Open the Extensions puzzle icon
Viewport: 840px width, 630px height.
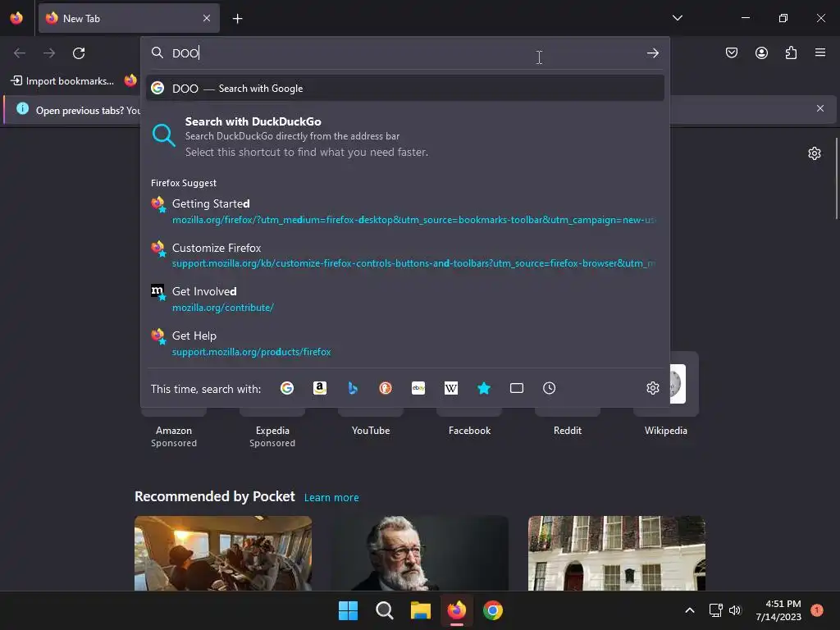click(x=791, y=52)
